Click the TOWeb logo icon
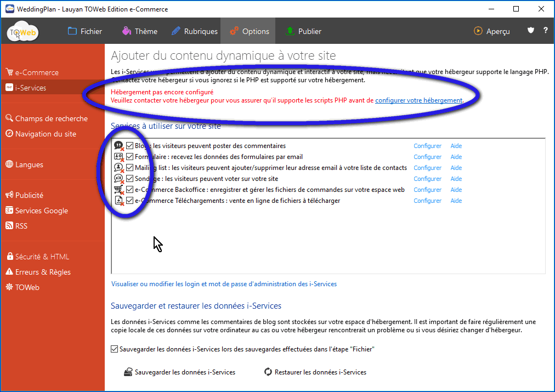 point(23,32)
